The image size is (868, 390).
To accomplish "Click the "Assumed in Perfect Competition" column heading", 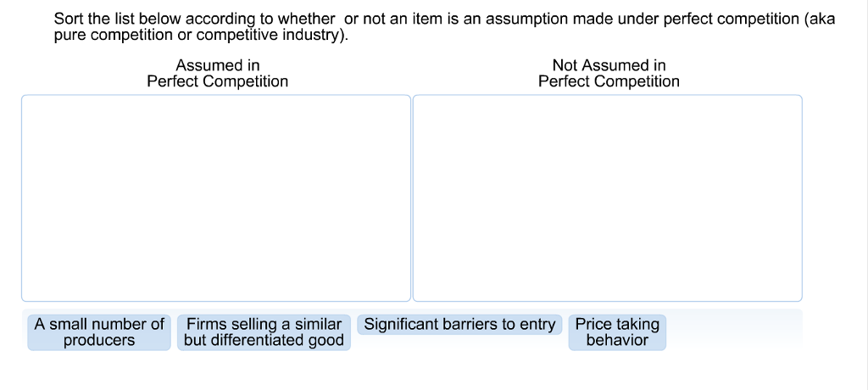I will click(217, 74).
